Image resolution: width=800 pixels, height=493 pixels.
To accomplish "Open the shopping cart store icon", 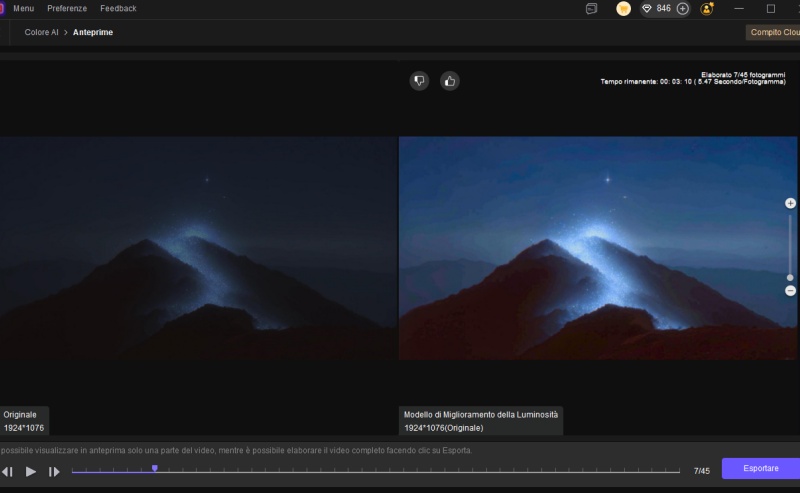I will click(x=623, y=9).
